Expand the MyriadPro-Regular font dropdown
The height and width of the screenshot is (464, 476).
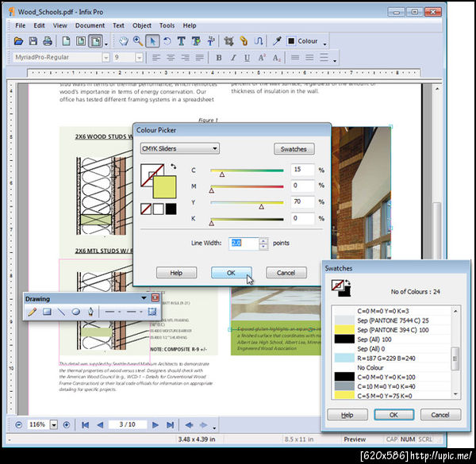click(x=105, y=58)
